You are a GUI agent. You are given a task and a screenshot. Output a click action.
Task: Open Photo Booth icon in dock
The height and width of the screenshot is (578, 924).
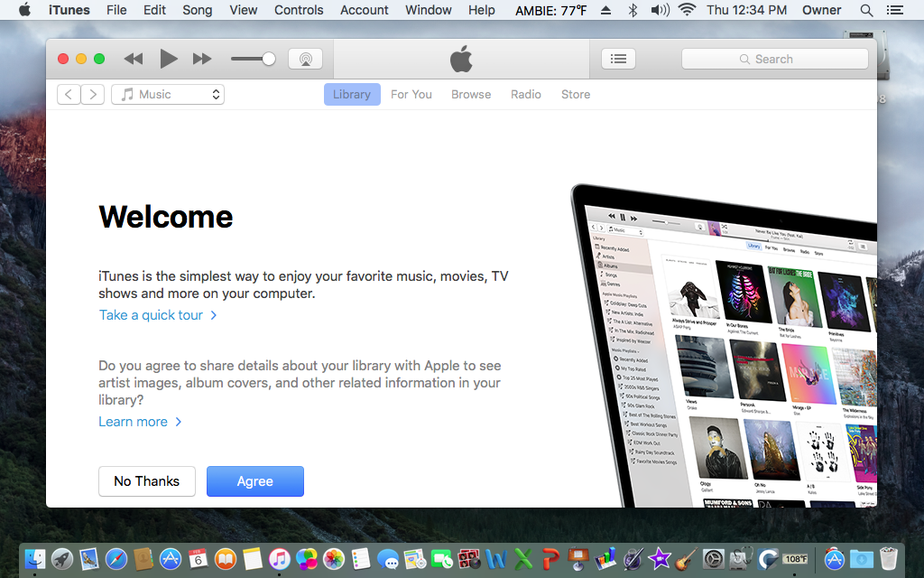469,558
